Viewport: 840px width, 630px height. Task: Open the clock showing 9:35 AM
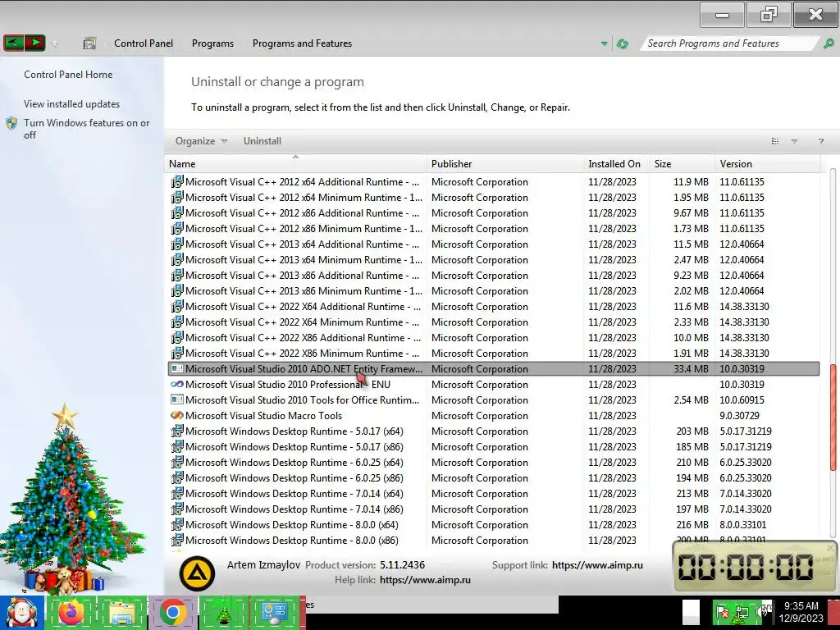[x=801, y=612]
